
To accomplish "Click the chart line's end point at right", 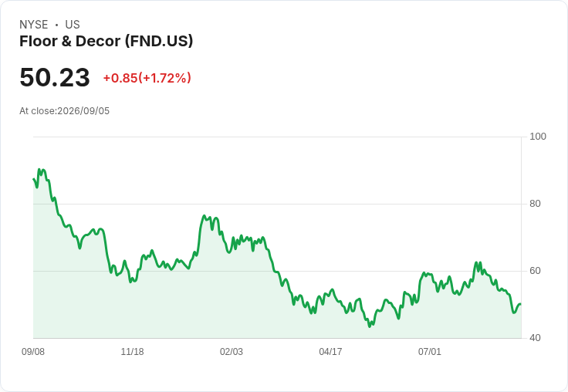I will point(521,304).
